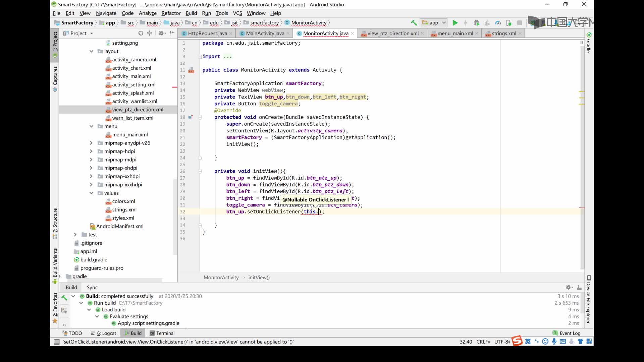Click the gutter run-marker icon on line 18
Image resolution: width=644 pixels, height=362 pixels.
(191, 117)
